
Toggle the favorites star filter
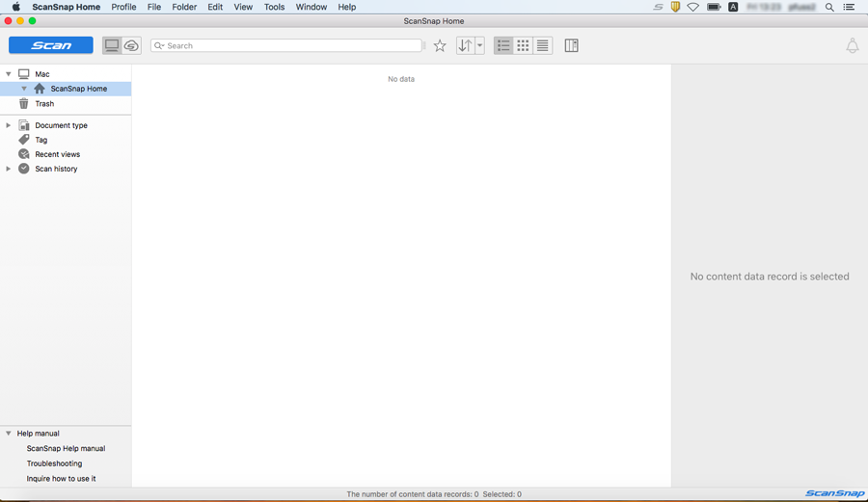[440, 45]
